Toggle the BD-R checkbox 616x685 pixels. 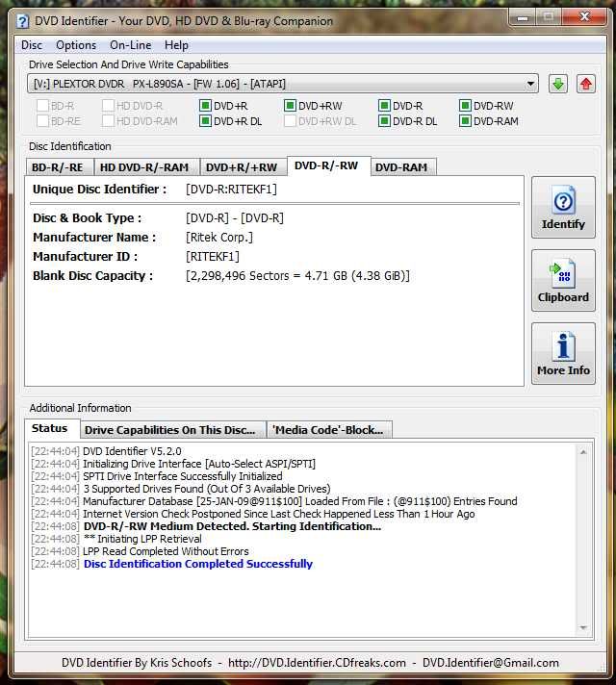point(42,106)
